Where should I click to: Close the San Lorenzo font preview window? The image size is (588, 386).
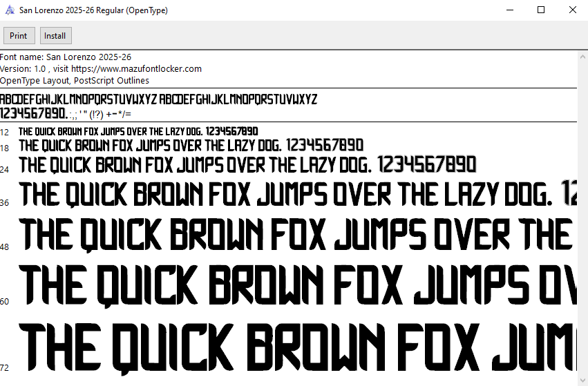coord(572,10)
